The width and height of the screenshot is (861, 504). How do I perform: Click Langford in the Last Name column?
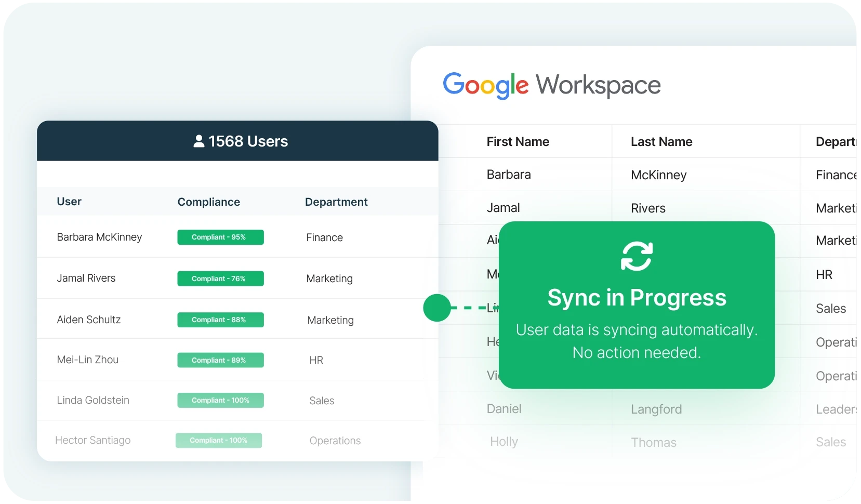click(656, 409)
